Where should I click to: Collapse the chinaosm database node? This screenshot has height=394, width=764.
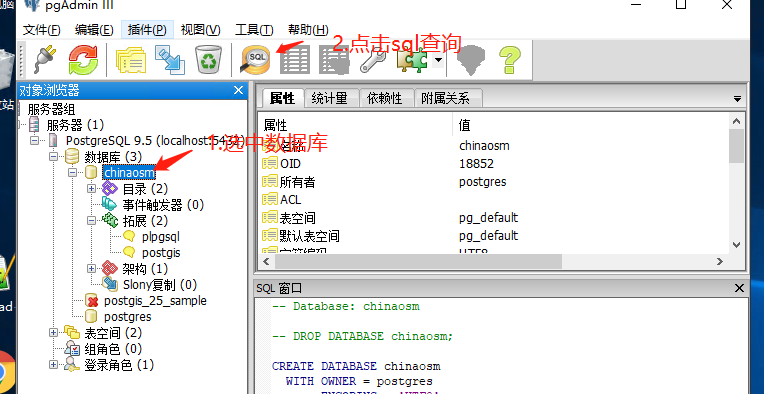tap(73, 172)
